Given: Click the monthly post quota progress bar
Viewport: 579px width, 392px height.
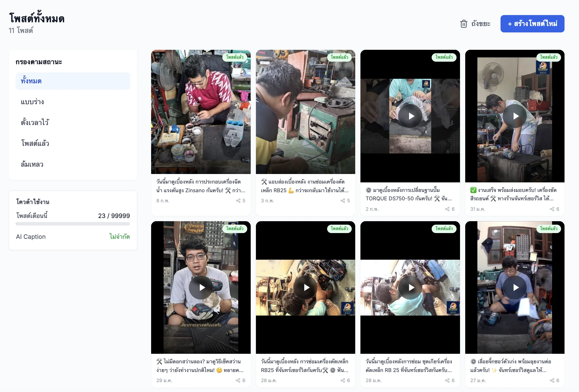Looking at the screenshot, I should pos(73,224).
